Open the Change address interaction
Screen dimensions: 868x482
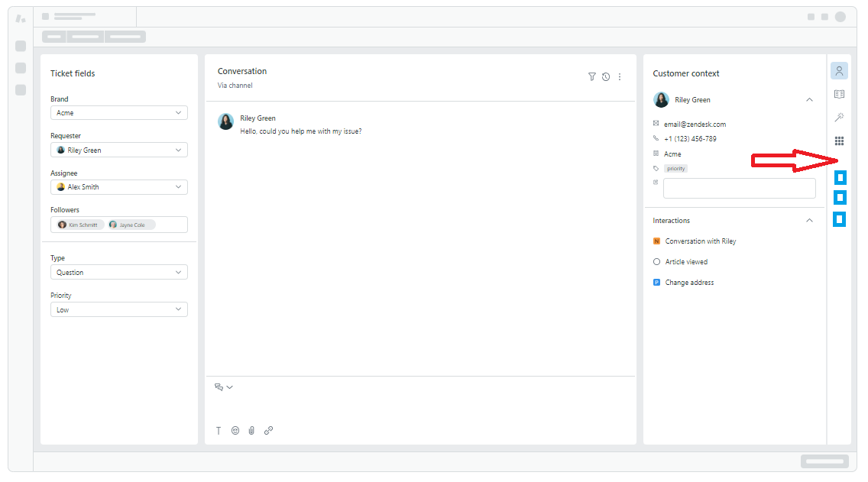pos(689,283)
